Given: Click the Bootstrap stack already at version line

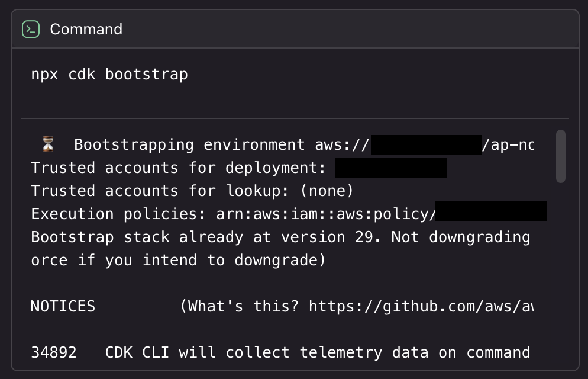Looking at the screenshot, I should tap(280, 237).
